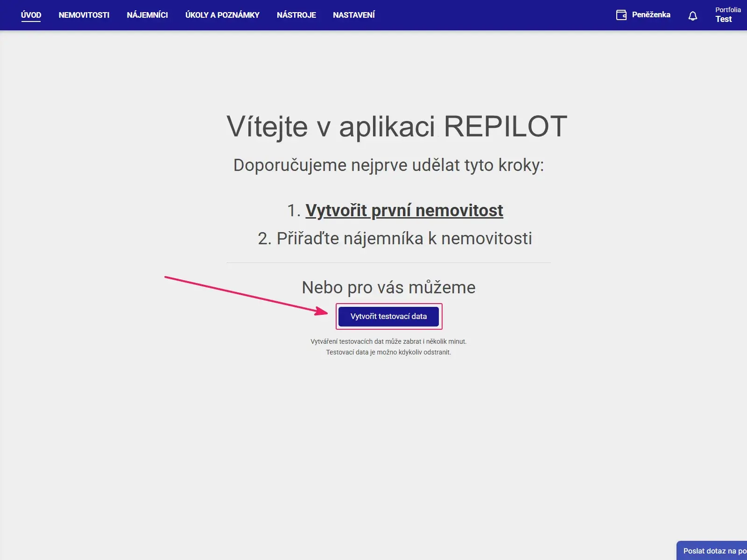Image resolution: width=747 pixels, height=560 pixels.
Task: Click the note Vytváření testovacích dat může zabrat
Action: [x=388, y=341]
